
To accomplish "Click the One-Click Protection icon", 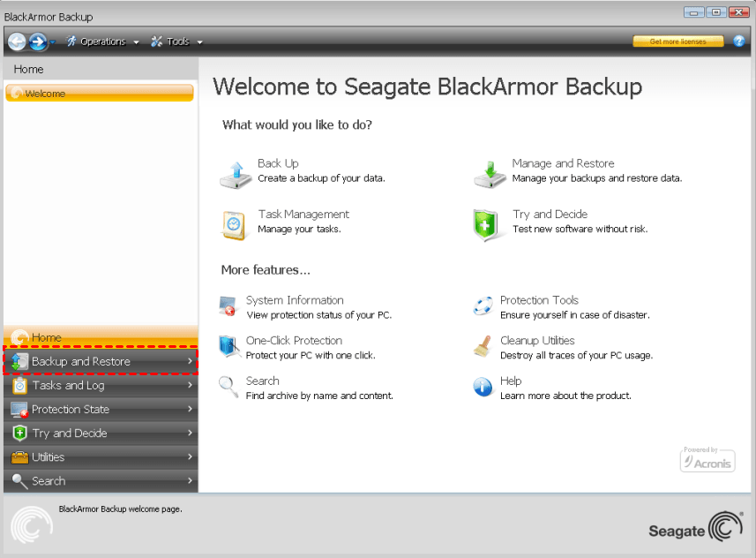I will [x=228, y=346].
